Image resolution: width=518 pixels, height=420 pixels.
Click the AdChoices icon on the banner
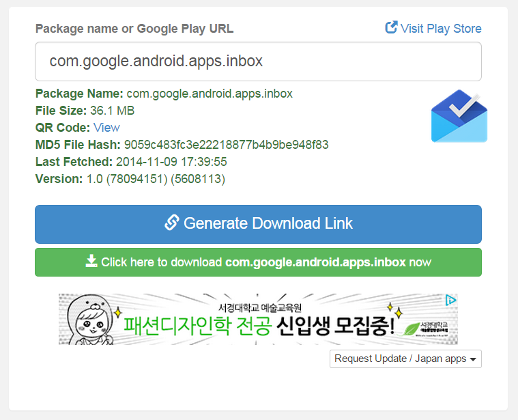click(450, 300)
